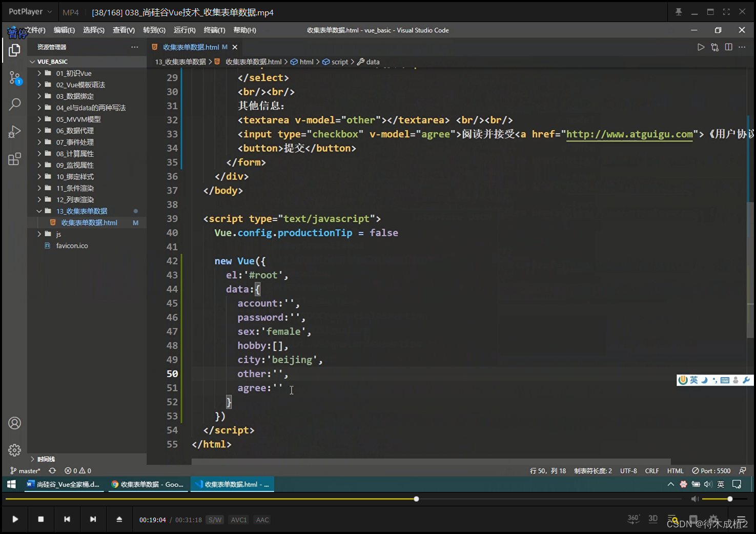Click the Run Code play icon in editor toolbar
The height and width of the screenshot is (534, 756).
point(701,47)
